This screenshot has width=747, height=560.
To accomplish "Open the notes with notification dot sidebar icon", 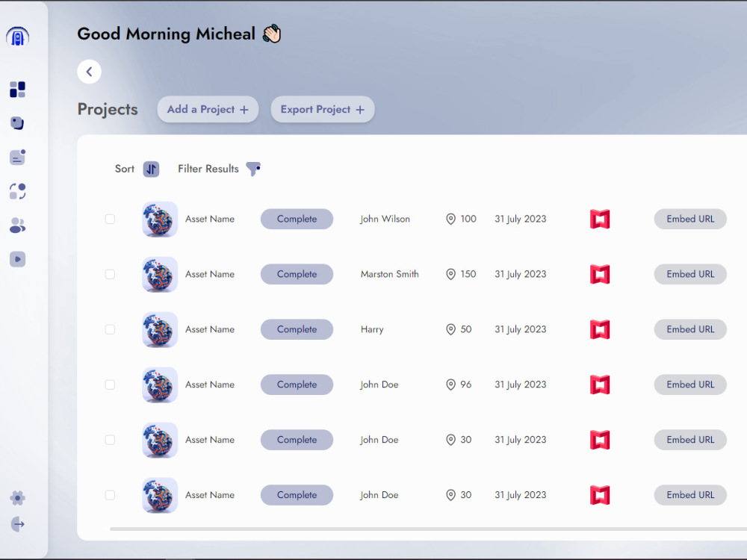I will (x=18, y=157).
